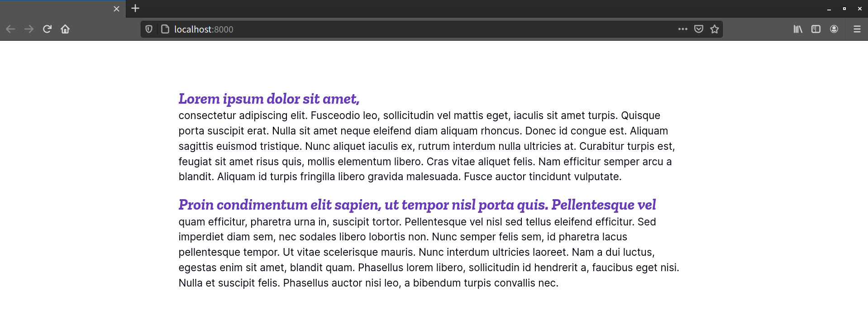This screenshot has width=868, height=311.
Task: Open the hamburger application menu
Action: (857, 29)
